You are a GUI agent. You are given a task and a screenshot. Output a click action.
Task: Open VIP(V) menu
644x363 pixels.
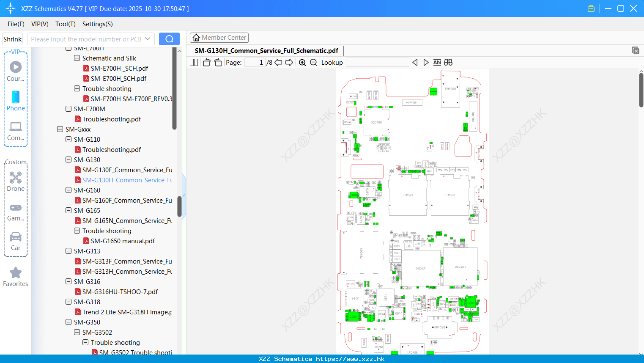click(x=40, y=24)
